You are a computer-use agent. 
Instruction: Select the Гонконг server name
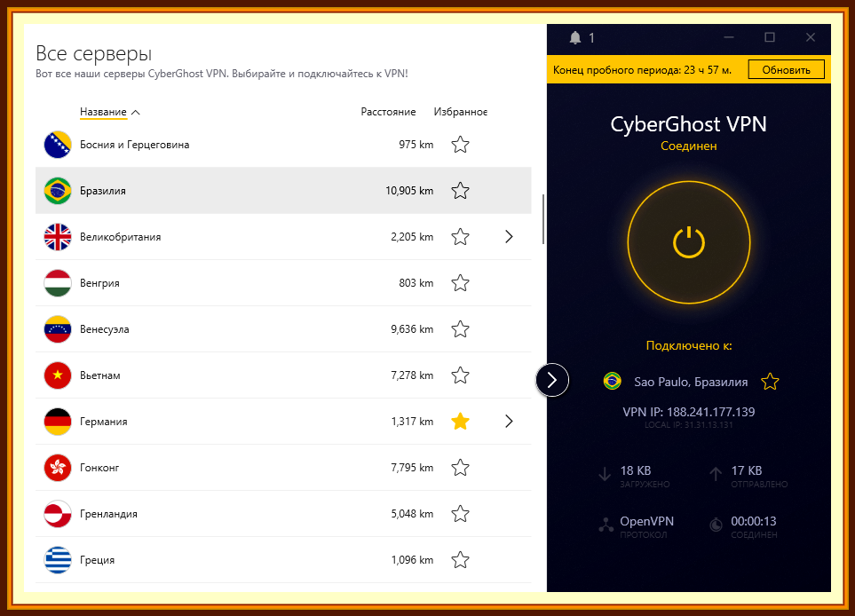99,468
